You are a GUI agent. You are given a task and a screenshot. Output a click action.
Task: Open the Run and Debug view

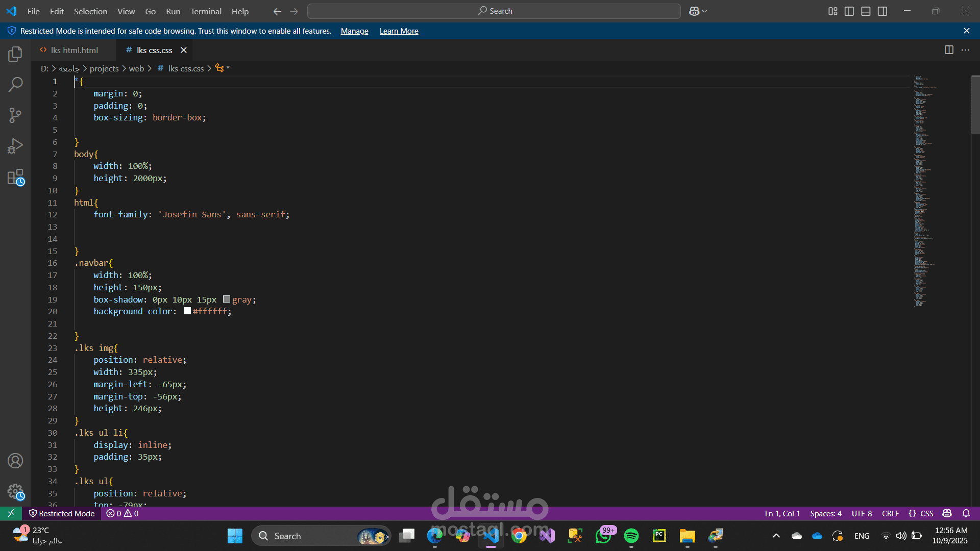coord(15,146)
